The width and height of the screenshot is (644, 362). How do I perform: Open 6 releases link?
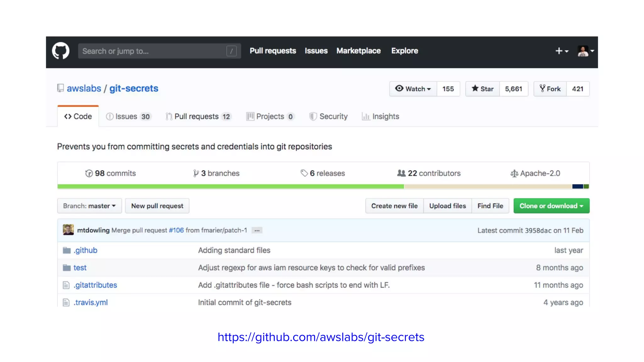click(x=323, y=173)
